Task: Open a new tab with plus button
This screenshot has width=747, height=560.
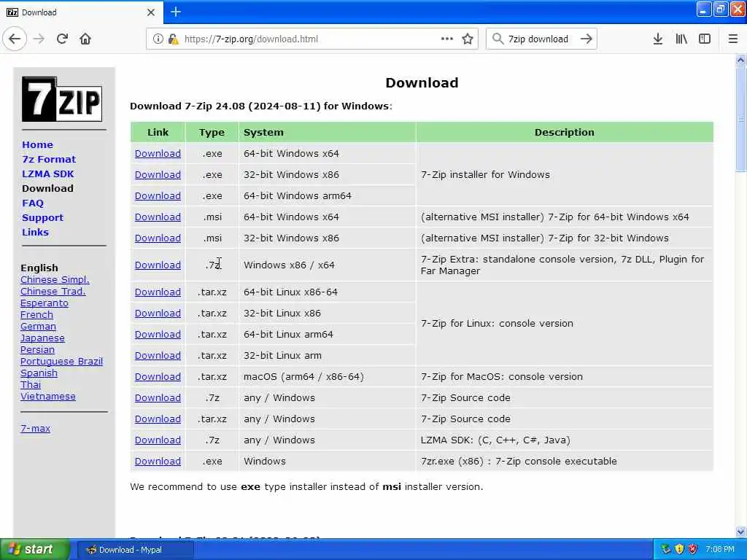Action: coord(176,12)
